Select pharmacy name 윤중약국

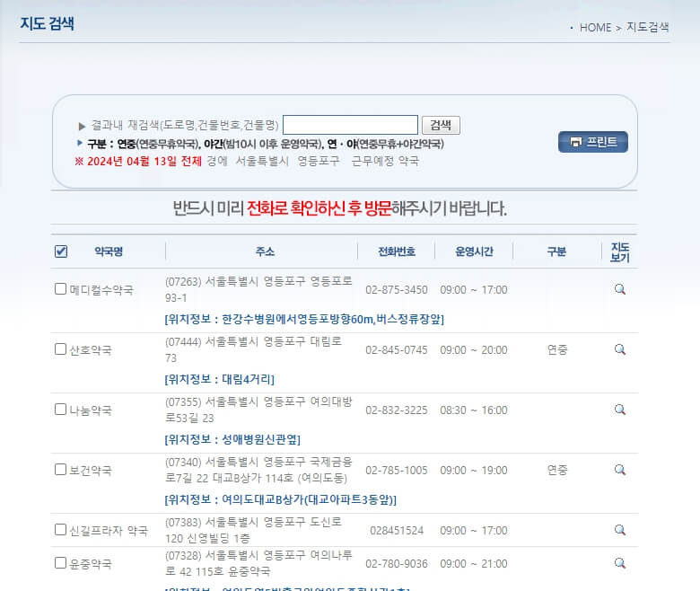(91, 564)
